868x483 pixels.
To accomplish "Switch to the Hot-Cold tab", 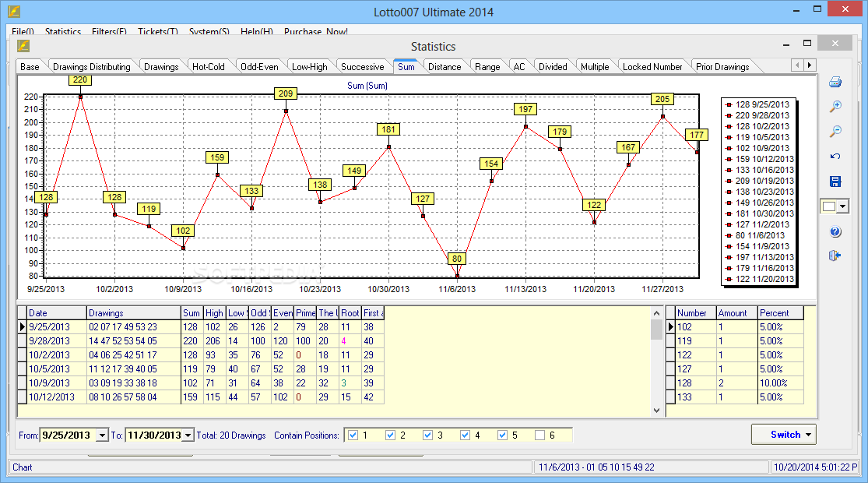I will pos(209,66).
